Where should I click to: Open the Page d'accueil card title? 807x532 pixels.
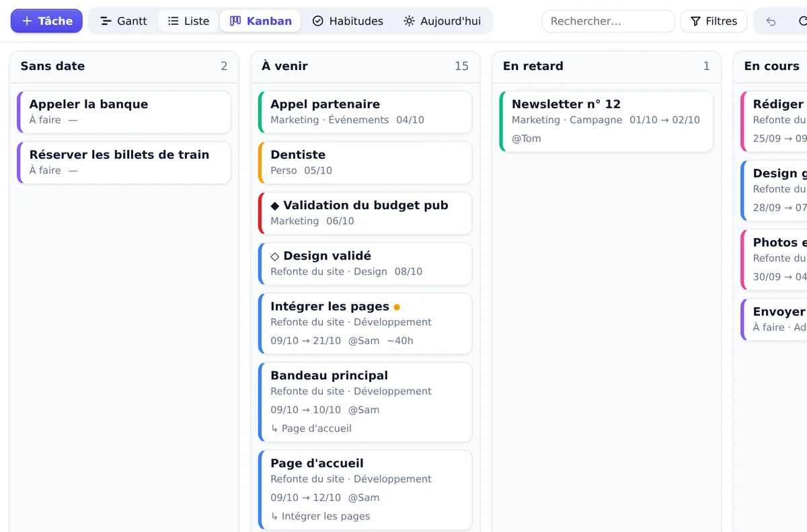pyautogui.click(x=317, y=463)
